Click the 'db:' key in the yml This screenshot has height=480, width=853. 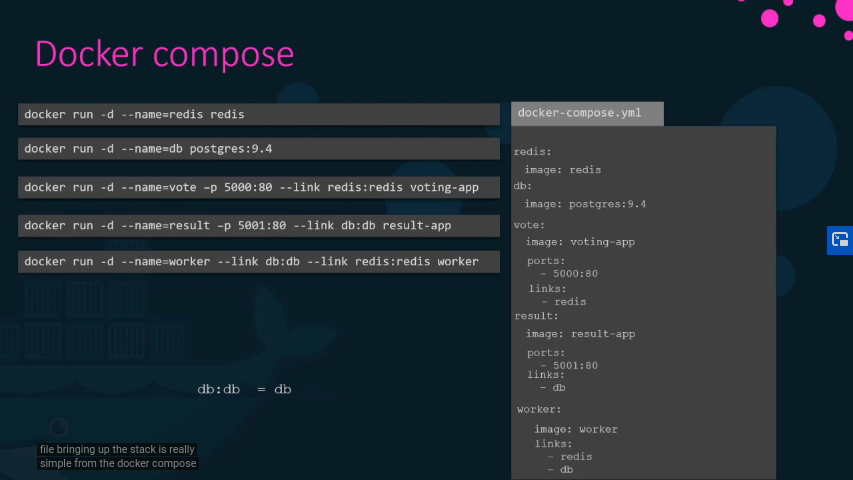522,186
